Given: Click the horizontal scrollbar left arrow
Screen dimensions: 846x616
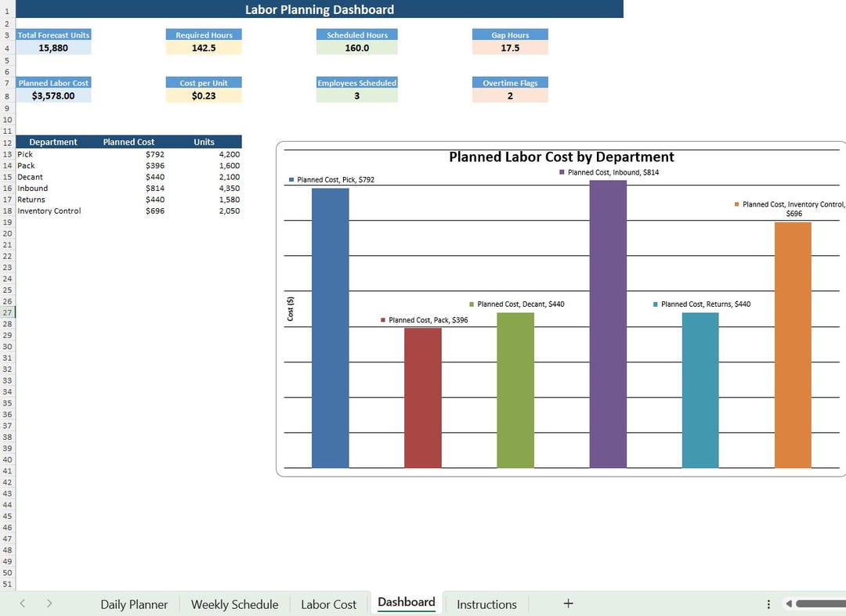Looking at the screenshot, I should [789, 604].
